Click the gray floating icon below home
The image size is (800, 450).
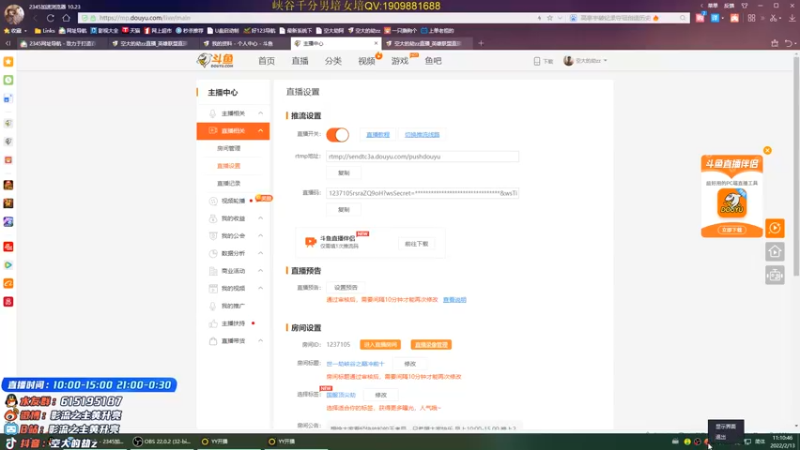774,276
